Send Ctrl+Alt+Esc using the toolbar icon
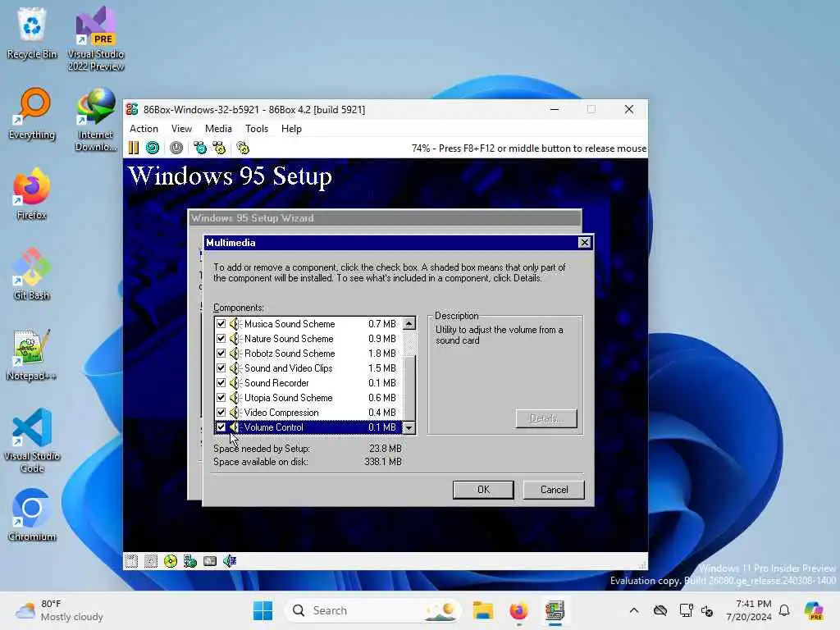The width and height of the screenshot is (840, 630). 219,148
